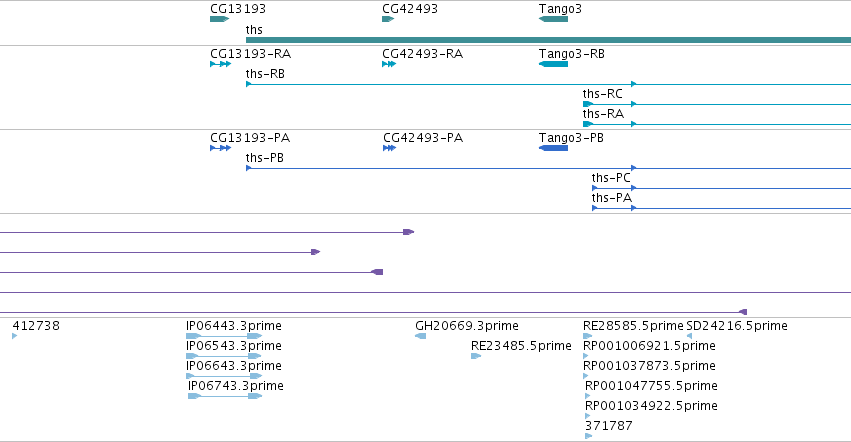The width and height of the screenshot is (851, 442).
Task: Click the CG42493-RA transcript label
Action: coord(422,54)
